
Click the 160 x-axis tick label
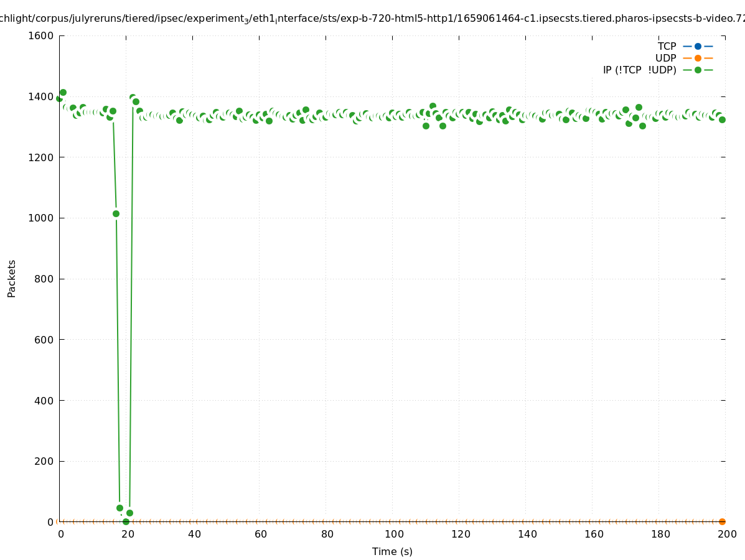point(593,534)
